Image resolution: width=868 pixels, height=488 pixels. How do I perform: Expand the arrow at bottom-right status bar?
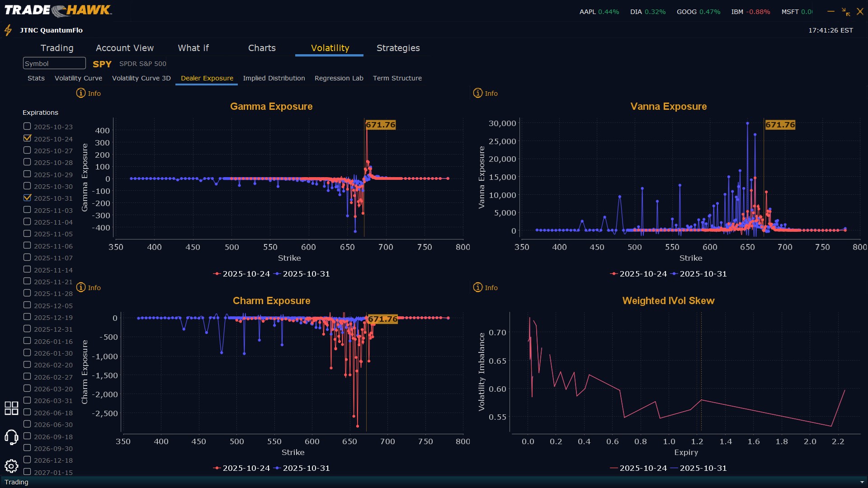click(862, 482)
